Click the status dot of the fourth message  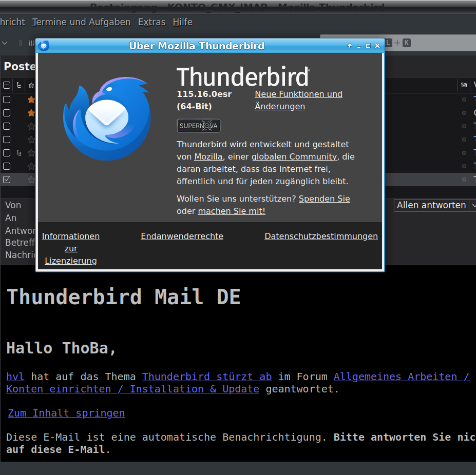[464, 140]
